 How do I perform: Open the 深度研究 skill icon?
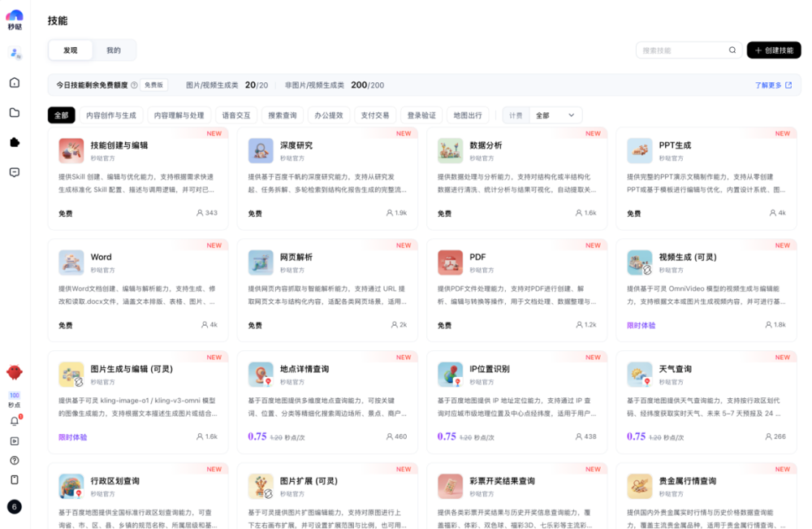pyautogui.click(x=261, y=150)
